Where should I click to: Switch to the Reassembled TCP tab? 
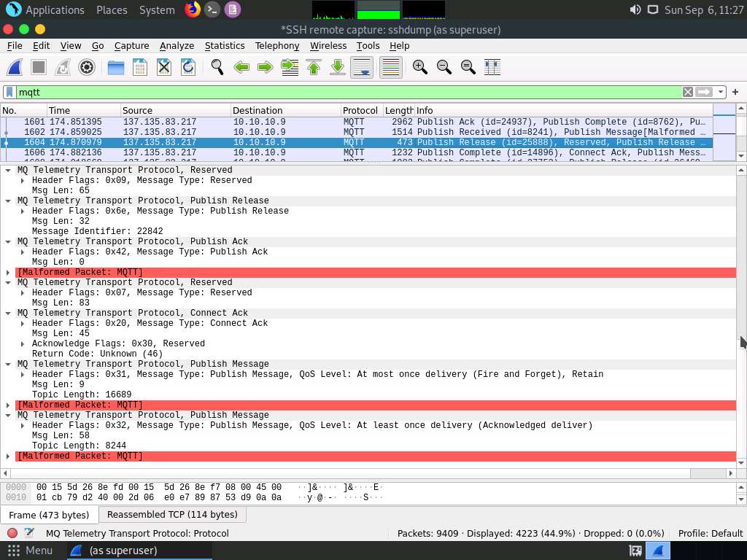click(172, 514)
